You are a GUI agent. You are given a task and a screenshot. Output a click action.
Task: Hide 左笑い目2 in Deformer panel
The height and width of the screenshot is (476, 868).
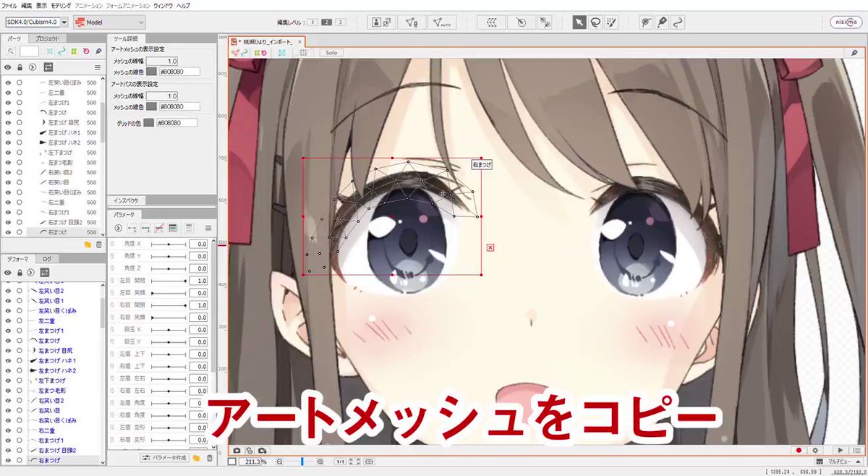8,290
